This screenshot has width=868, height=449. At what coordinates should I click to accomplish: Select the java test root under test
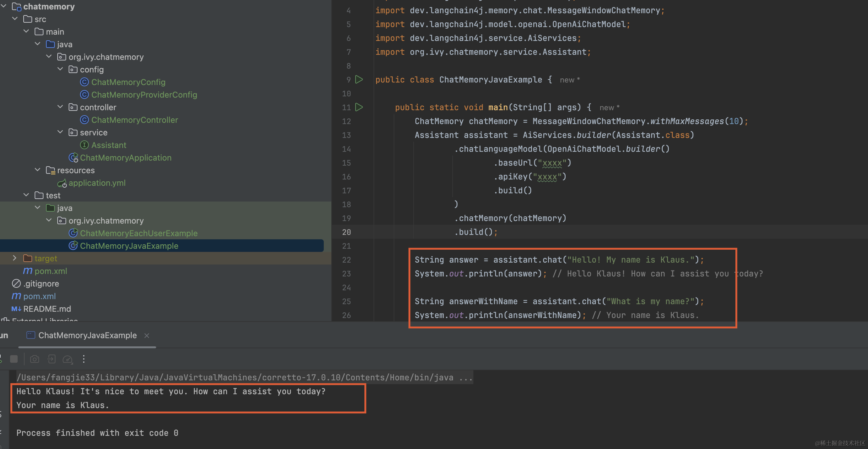[x=165, y=208]
